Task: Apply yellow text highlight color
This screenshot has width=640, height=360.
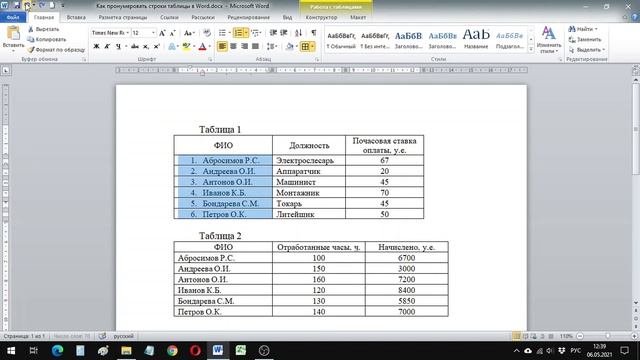Action: pyautogui.click(x=186, y=47)
